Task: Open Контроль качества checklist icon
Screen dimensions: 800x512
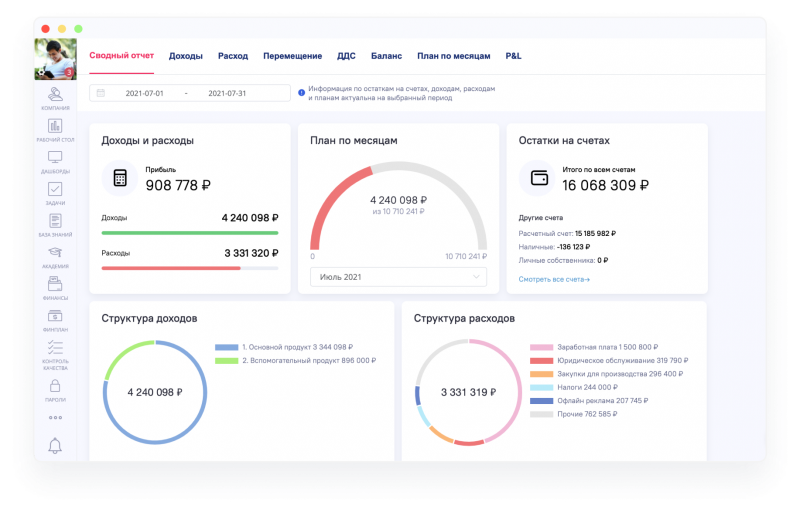Action: point(55,349)
